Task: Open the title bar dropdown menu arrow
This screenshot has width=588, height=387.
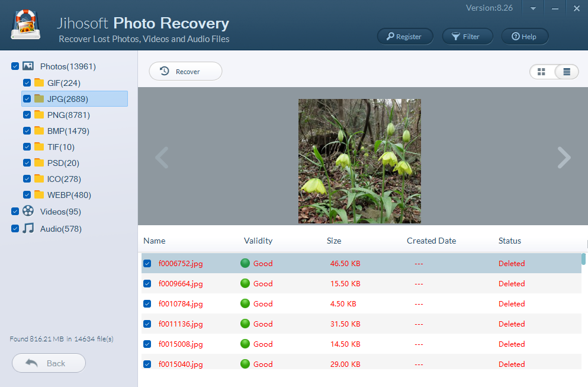Action: 533,8
